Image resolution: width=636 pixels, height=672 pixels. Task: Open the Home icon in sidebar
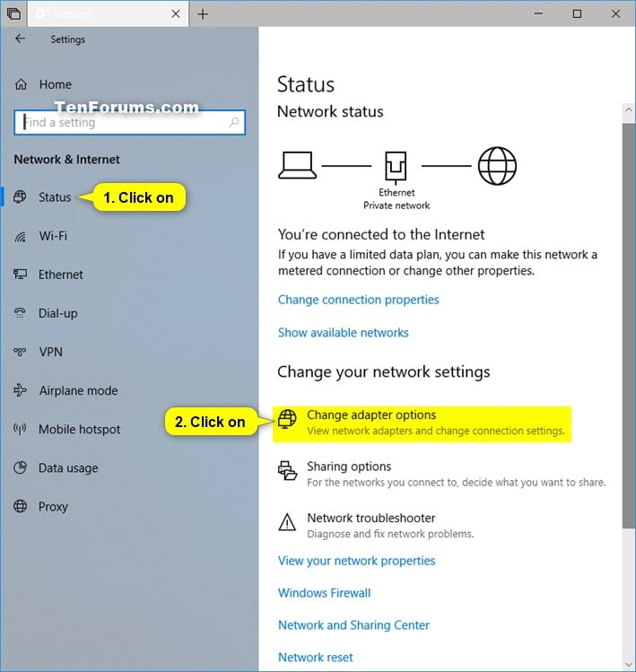(x=21, y=84)
